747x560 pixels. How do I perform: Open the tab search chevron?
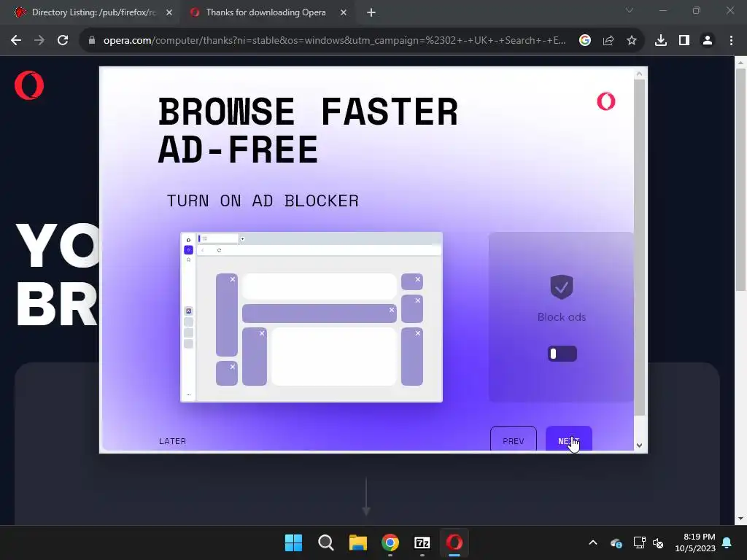click(x=630, y=10)
